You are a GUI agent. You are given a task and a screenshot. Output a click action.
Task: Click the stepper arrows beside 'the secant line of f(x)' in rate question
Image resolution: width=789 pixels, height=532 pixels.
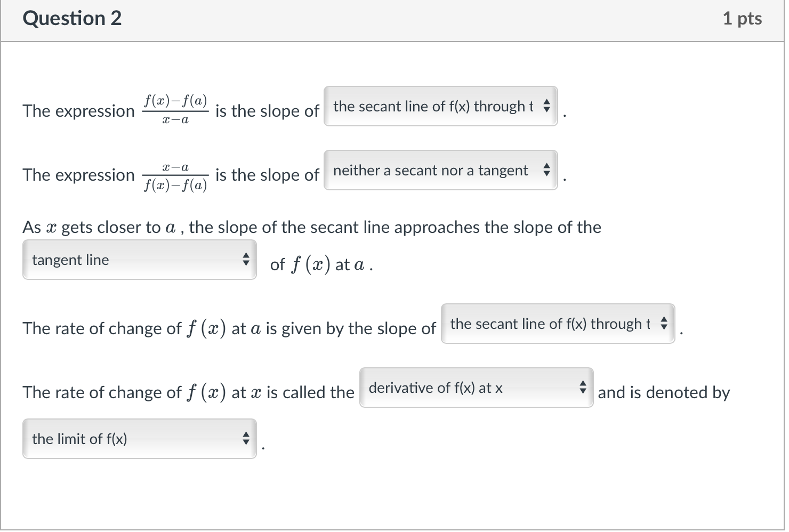[663, 324]
